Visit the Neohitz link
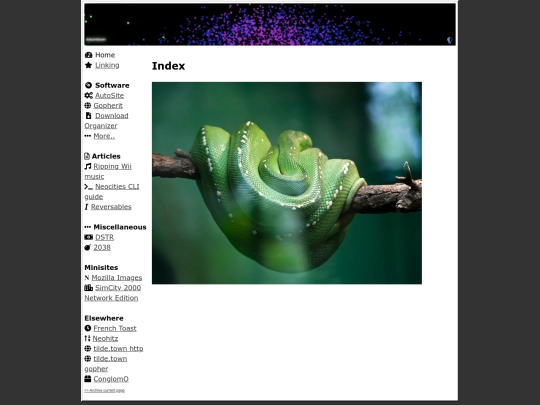 [x=105, y=338]
